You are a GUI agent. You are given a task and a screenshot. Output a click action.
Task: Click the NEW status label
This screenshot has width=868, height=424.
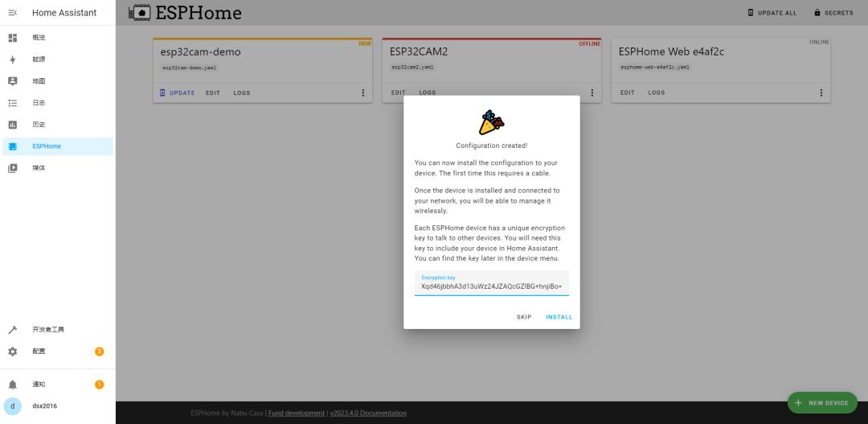365,43
